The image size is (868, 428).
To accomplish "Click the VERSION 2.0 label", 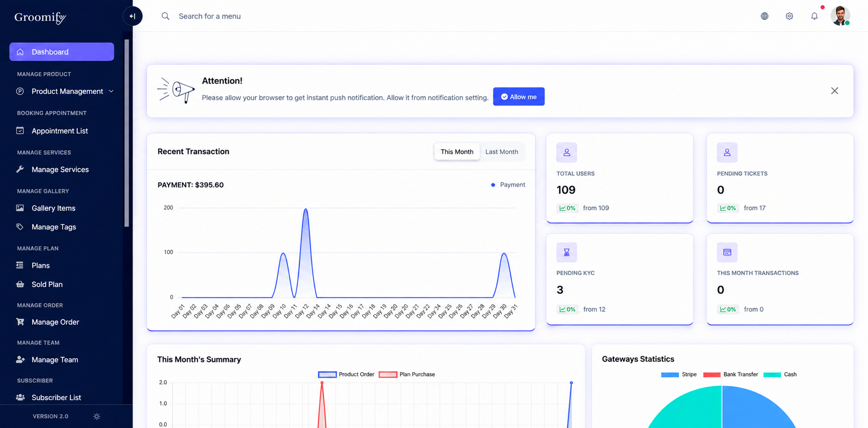I will (x=51, y=416).
